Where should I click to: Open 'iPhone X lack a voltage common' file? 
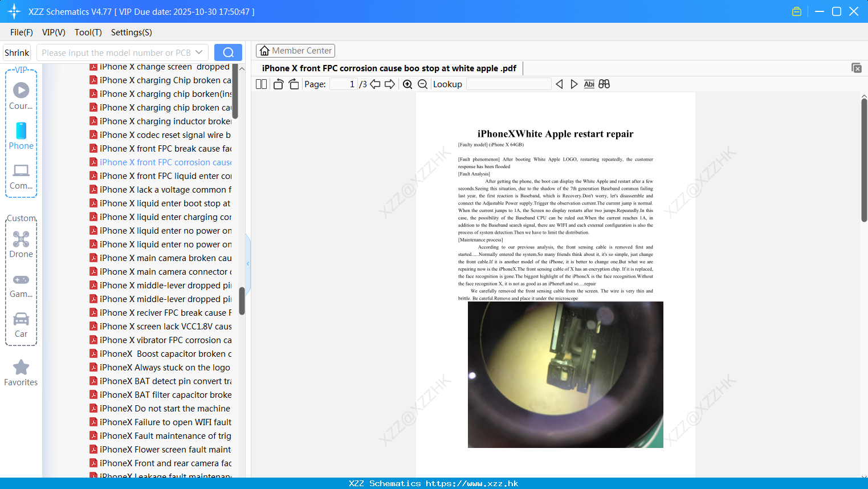160,190
